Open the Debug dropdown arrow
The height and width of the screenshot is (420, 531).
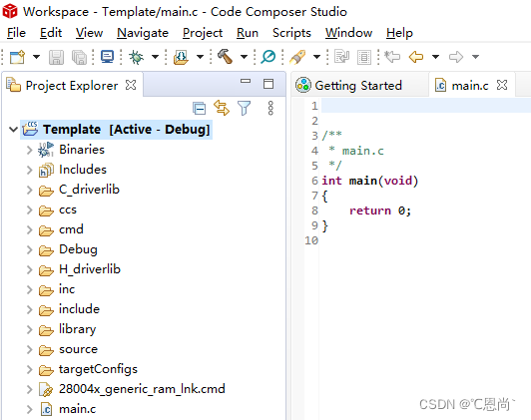click(155, 57)
